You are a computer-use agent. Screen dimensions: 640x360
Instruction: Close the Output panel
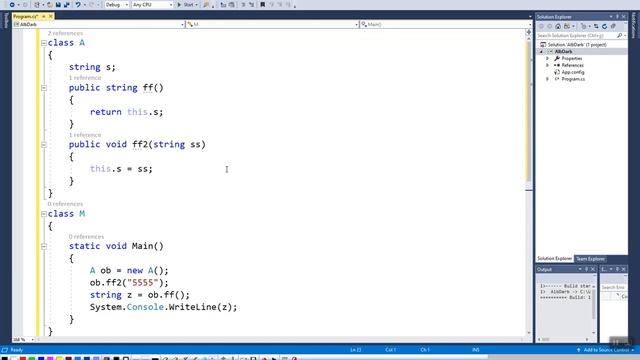click(x=593, y=269)
